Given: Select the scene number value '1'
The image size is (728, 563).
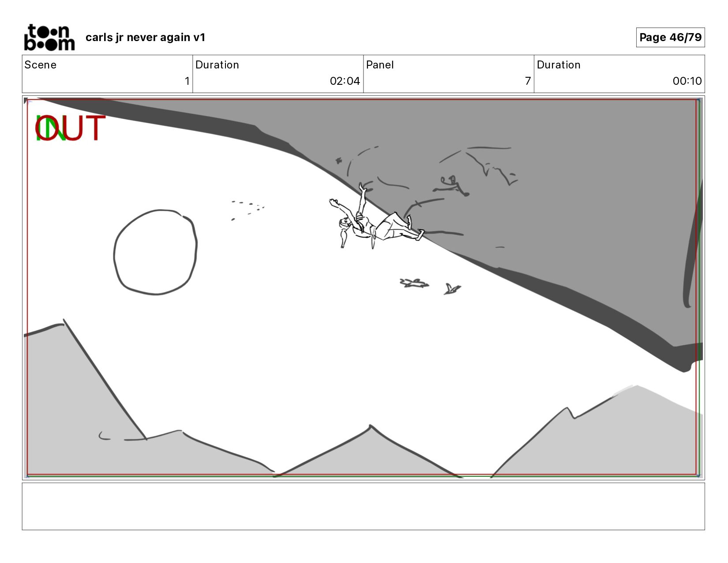Looking at the screenshot, I should click(x=187, y=81).
